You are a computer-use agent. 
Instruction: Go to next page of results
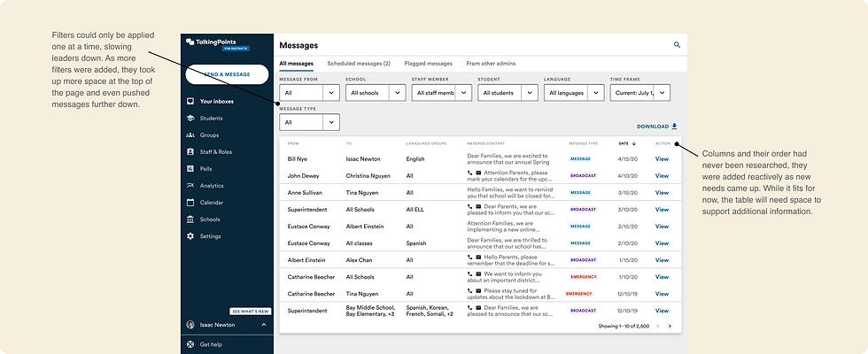click(670, 327)
